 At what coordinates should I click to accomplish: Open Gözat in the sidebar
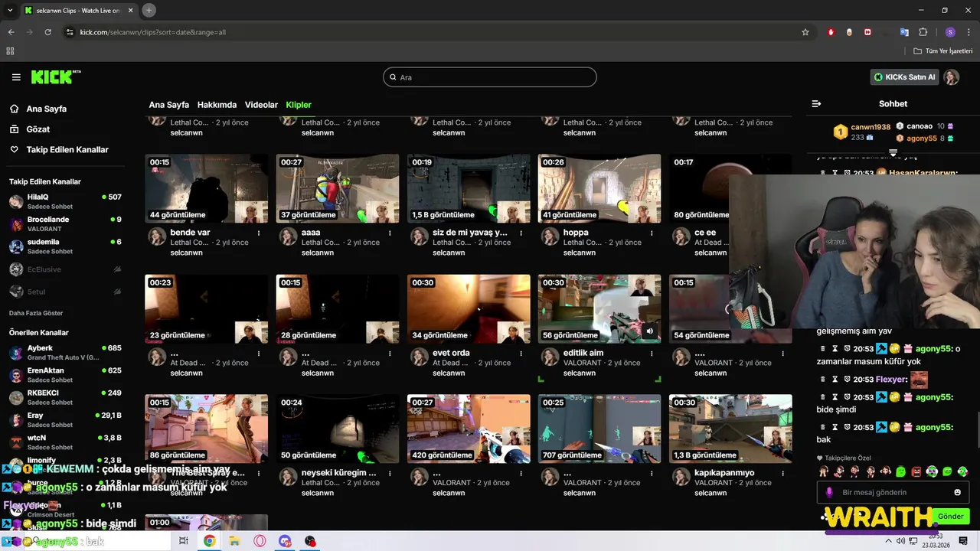[x=38, y=129]
